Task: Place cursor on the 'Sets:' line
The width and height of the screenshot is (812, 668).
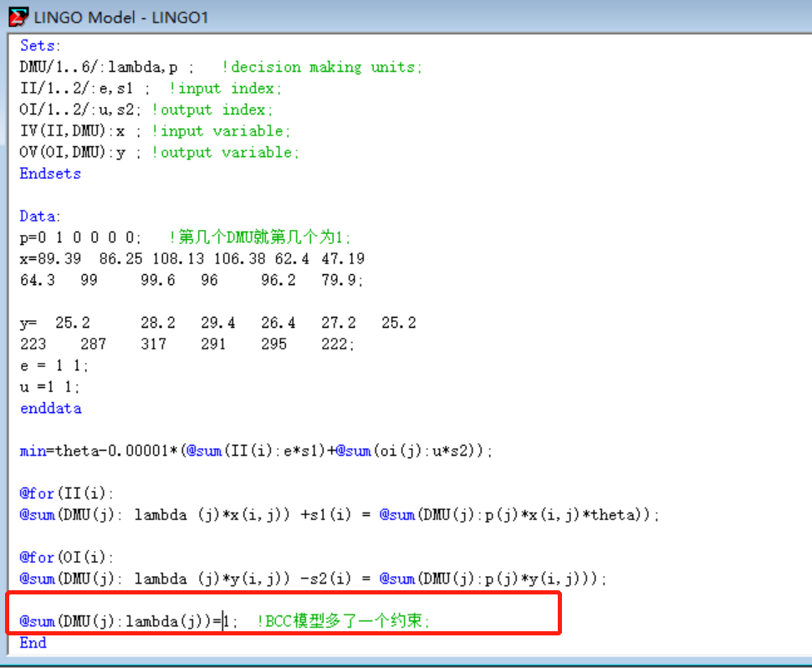Action: tap(40, 46)
